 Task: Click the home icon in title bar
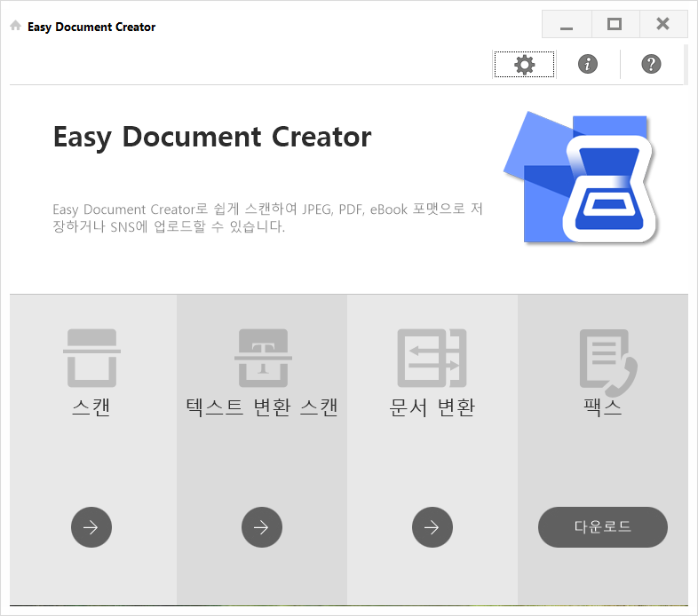pyautogui.click(x=16, y=26)
